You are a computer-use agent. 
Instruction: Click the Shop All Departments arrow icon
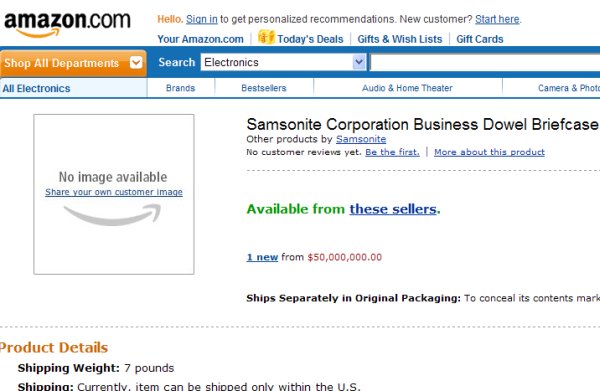pyautogui.click(x=136, y=62)
